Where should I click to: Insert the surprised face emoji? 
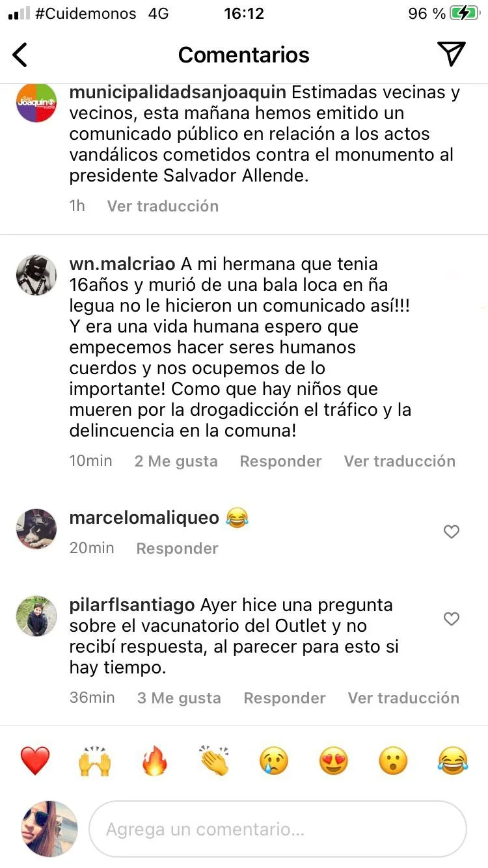[x=393, y=760]
